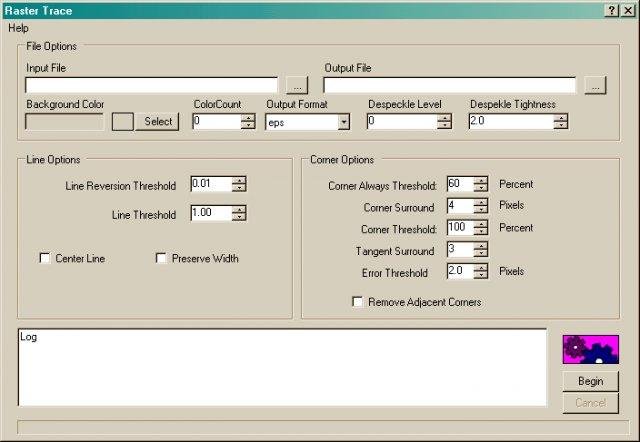Increase Corner Always Threshold value
Viewport: 640px width, 442px height.
(481, 180)
